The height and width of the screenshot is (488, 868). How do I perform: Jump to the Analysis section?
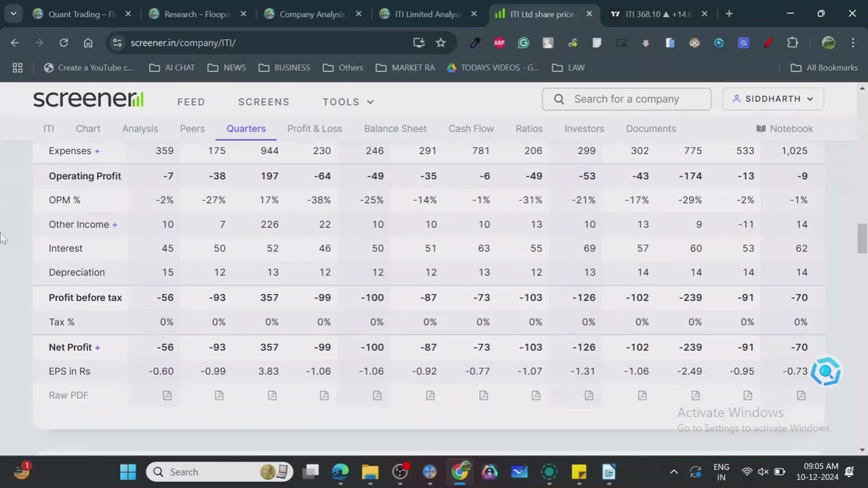[x=140, y=129]
